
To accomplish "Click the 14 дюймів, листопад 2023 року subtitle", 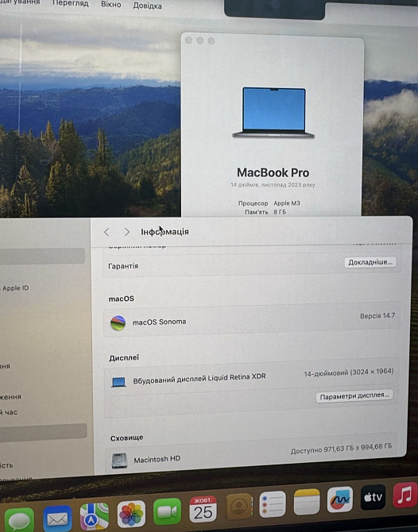I will (273, 185).
